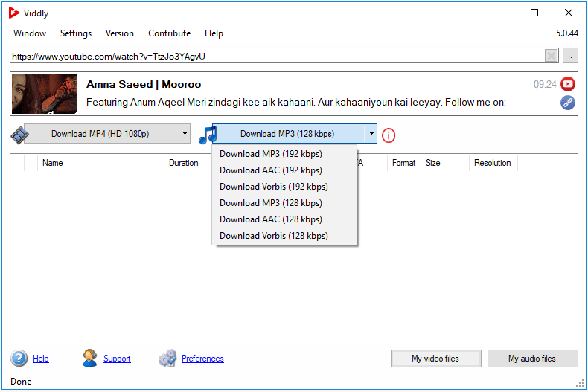This screenshot has width=588, height=392.
Task: Click the Preferences gears icon
Action: [167, 359]
